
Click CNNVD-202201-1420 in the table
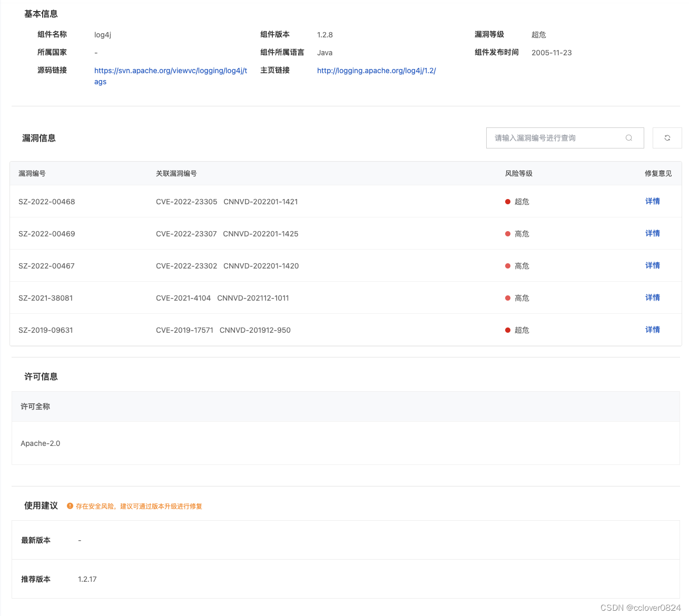(x=261, y=266)
